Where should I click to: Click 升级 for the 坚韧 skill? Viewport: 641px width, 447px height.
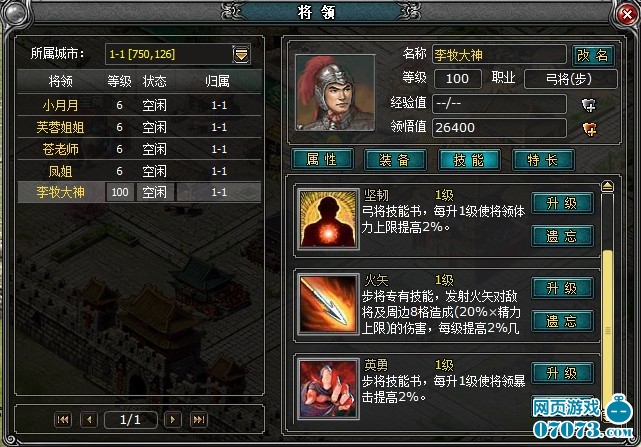pyautogui.click(x=563, y=203)
